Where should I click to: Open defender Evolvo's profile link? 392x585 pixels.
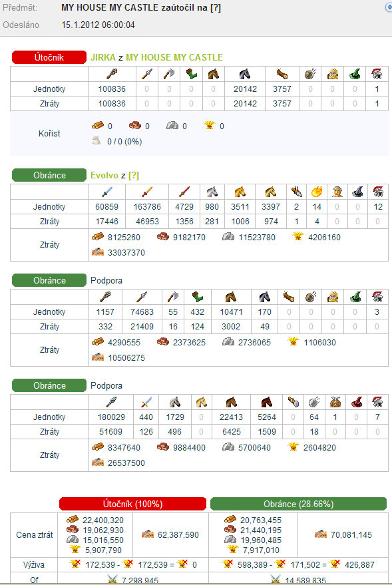tap(104, 175)
